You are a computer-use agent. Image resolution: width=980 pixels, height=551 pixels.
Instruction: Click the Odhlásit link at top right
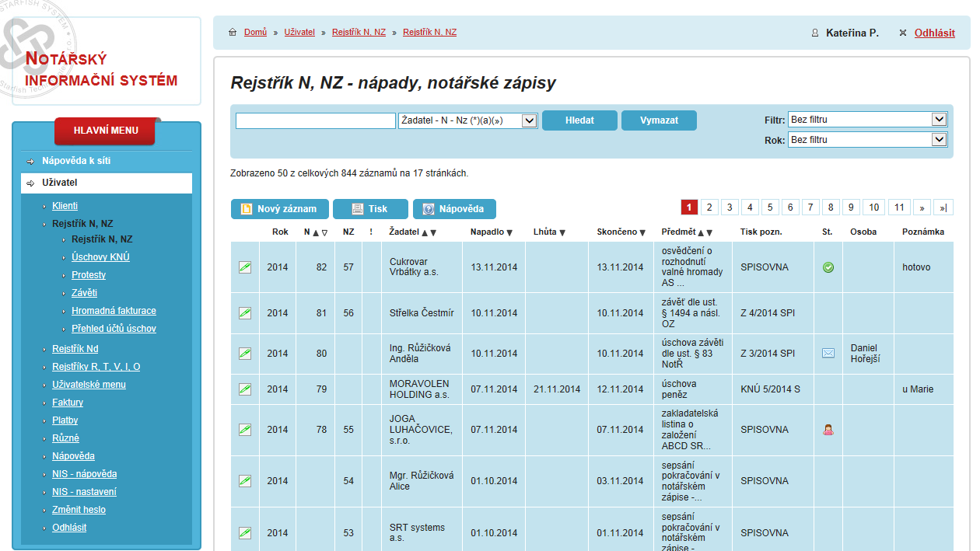(x=934, y=33)
